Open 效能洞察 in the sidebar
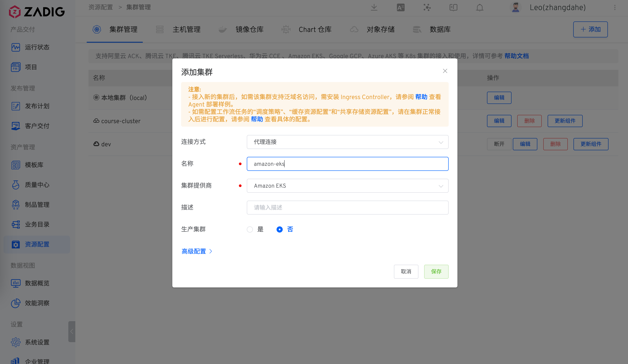This screenshot has width=628, height=364. [30, 303]
